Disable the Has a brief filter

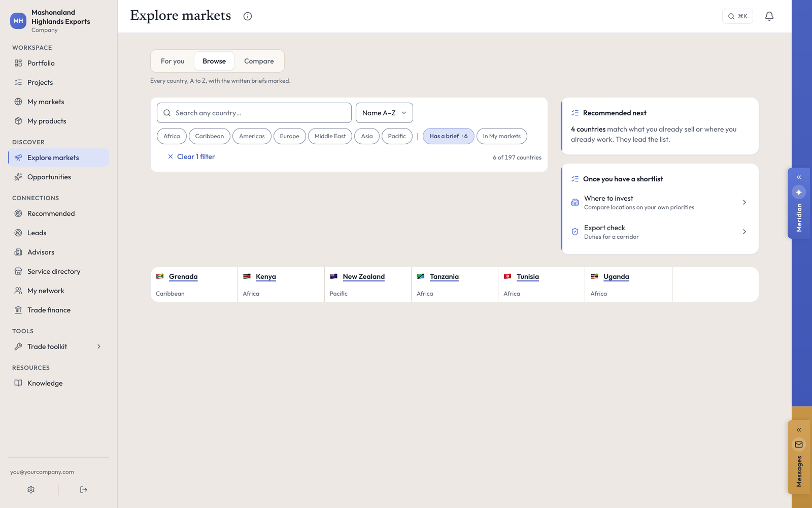[449, 136]
